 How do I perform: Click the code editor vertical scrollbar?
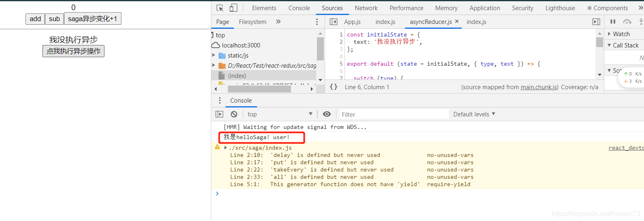[x=599, y=42]
